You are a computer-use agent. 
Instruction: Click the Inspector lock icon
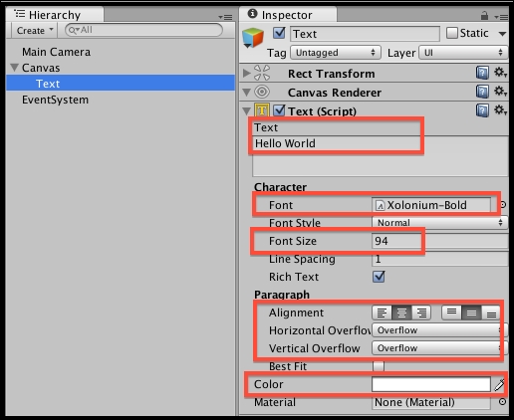click(x=485, y=15)
